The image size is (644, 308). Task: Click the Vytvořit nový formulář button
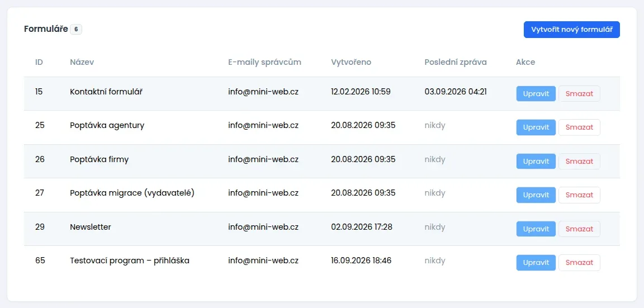point(571,30)
